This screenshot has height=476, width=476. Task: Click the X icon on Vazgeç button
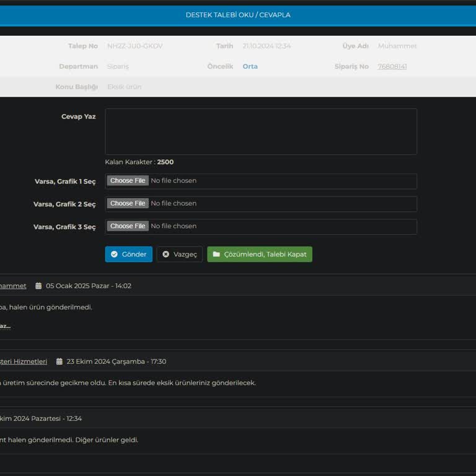(x=165, y=255)
